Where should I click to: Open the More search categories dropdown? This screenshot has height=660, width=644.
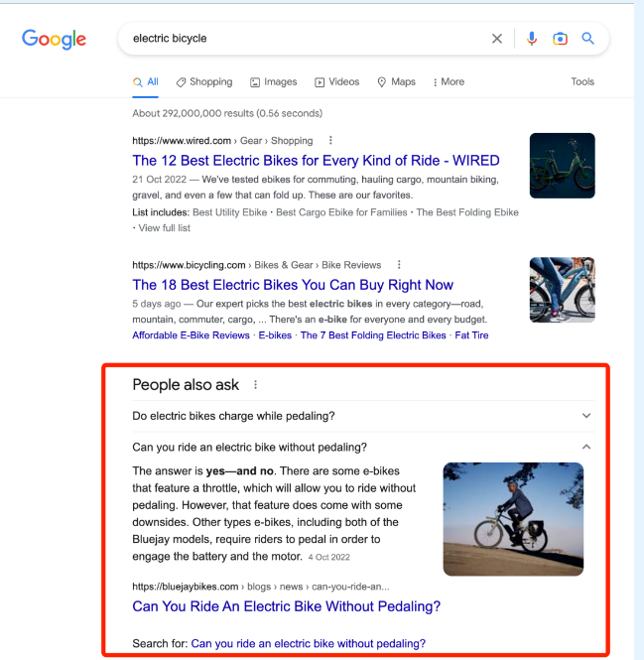[449, 82]
